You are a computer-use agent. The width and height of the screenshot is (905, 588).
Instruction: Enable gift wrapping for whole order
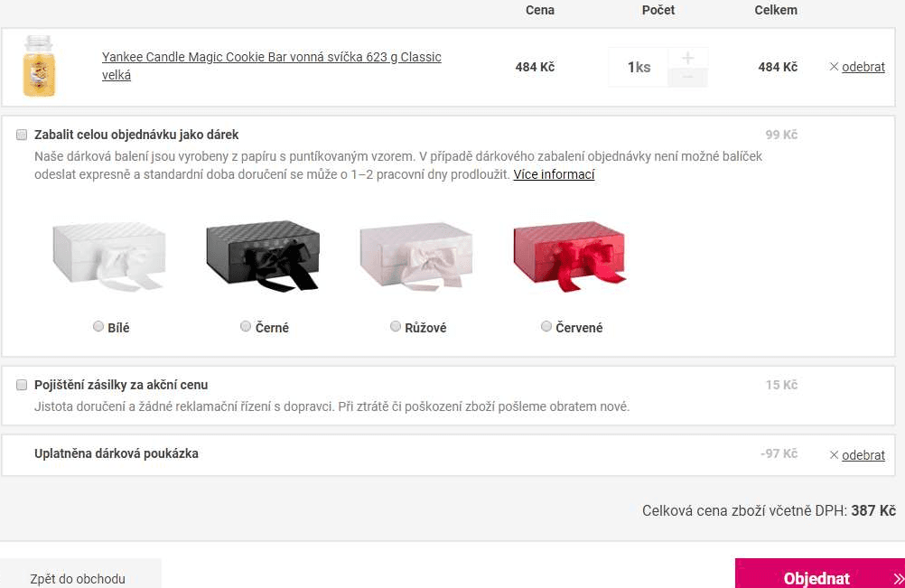[22, 135]
